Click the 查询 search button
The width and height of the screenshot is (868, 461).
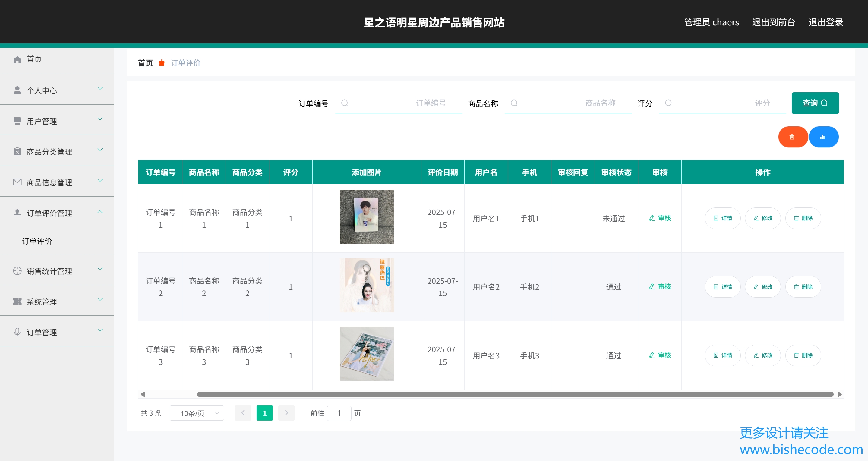[x=815, y=103]
